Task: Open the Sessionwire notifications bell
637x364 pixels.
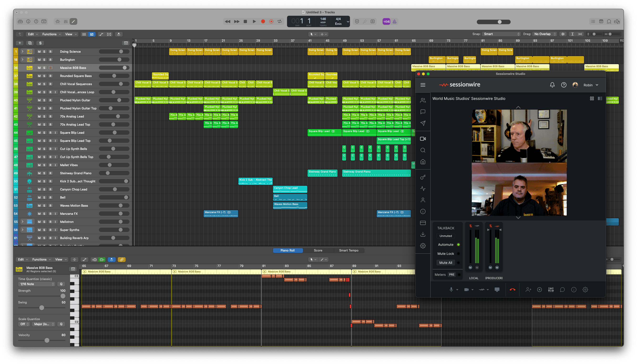Action: click(x=552, y=85)
